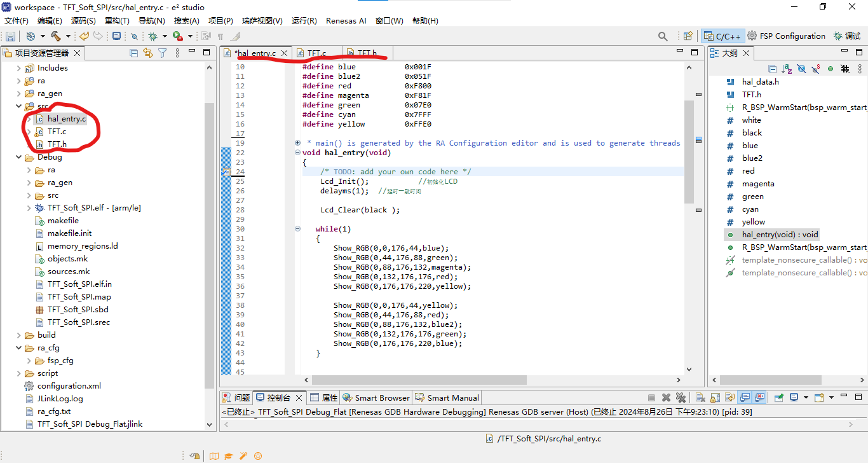Switch to TFT.h editor tab

367,53
